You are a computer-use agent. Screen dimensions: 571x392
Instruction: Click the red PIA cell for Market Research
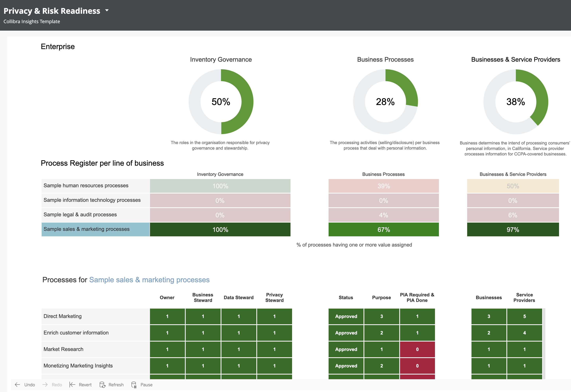coord(417,349)
